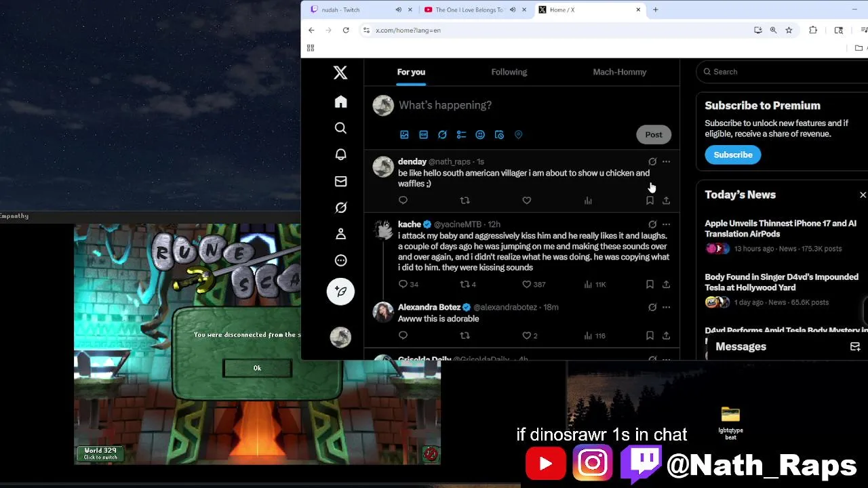Ask Grok about kache's post
This screenshot has height=488, width=868.
point(652,224)
